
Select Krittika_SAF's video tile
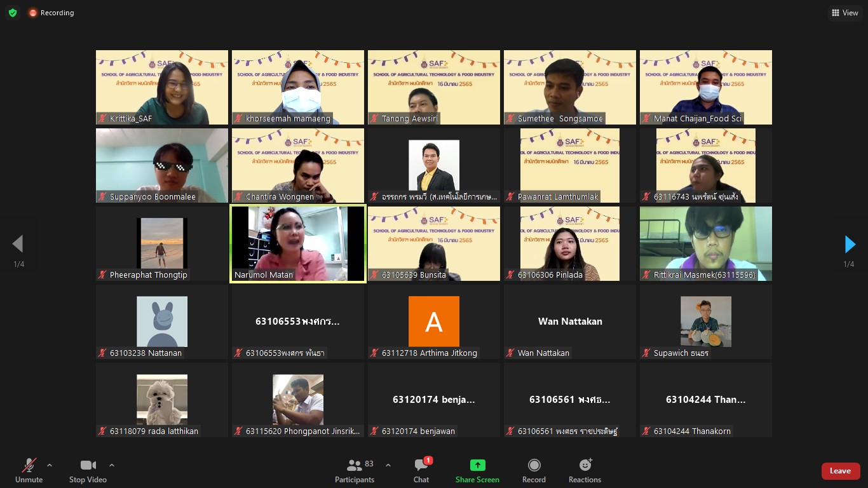(x=162, y=87)
